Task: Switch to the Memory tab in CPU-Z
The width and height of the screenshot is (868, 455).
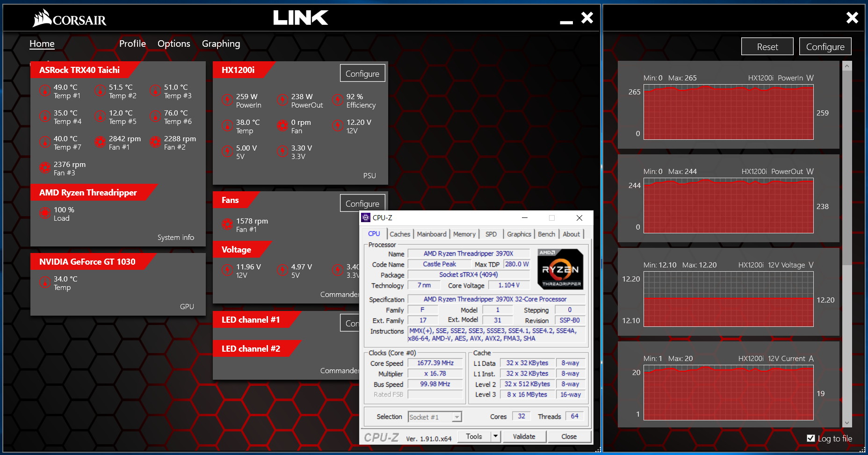Action: 464,234
